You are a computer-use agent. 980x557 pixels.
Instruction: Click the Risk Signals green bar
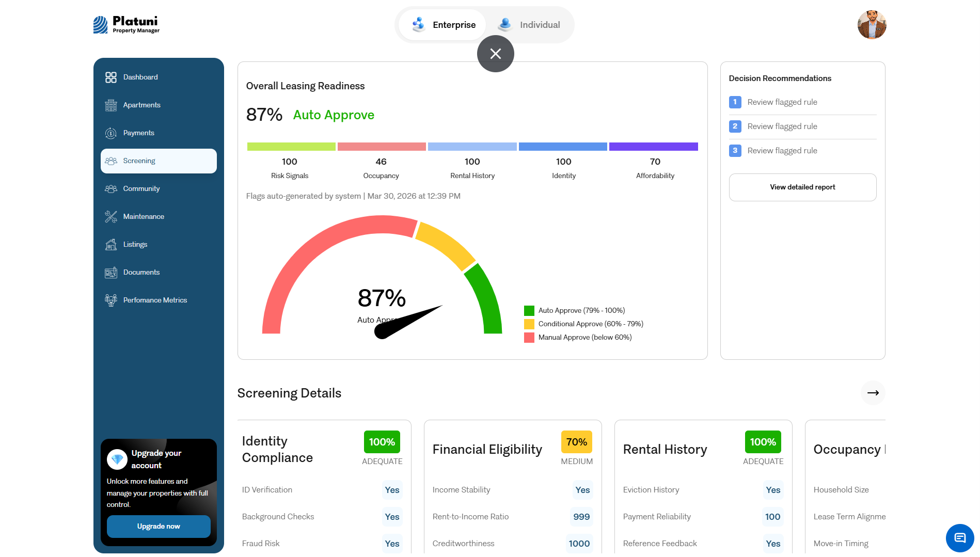[x=291, y=147]
